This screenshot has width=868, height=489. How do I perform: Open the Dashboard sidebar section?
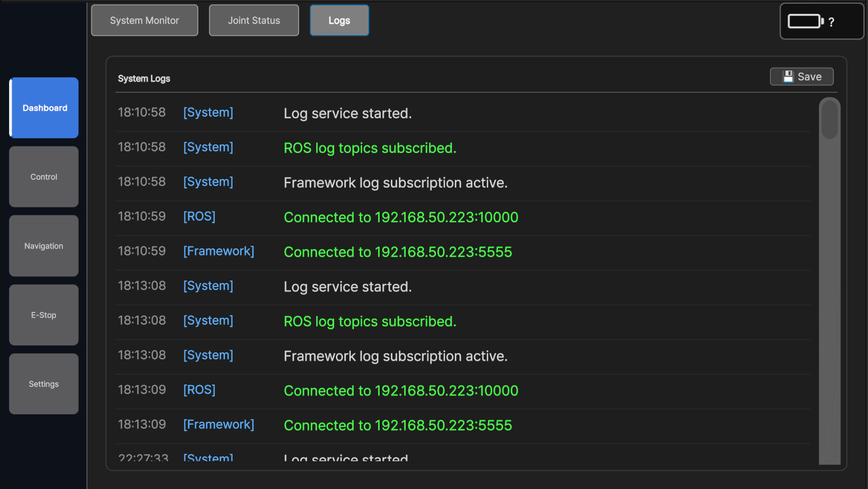(x=44, y=108)
